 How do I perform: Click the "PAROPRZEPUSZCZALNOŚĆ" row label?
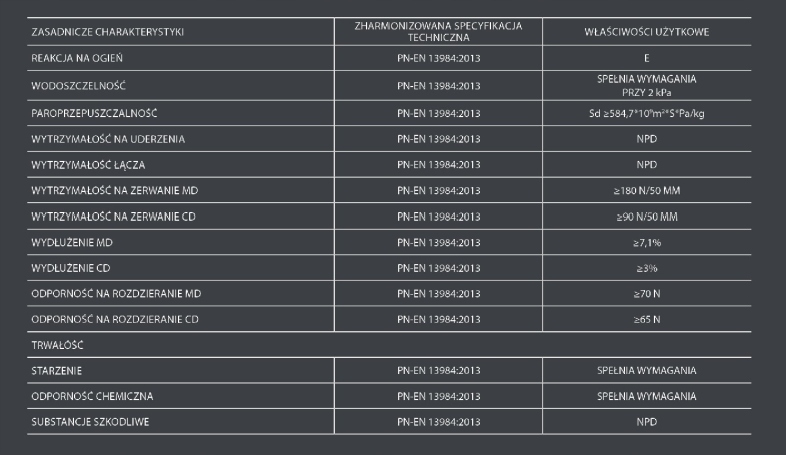click(x=96, y=113)
